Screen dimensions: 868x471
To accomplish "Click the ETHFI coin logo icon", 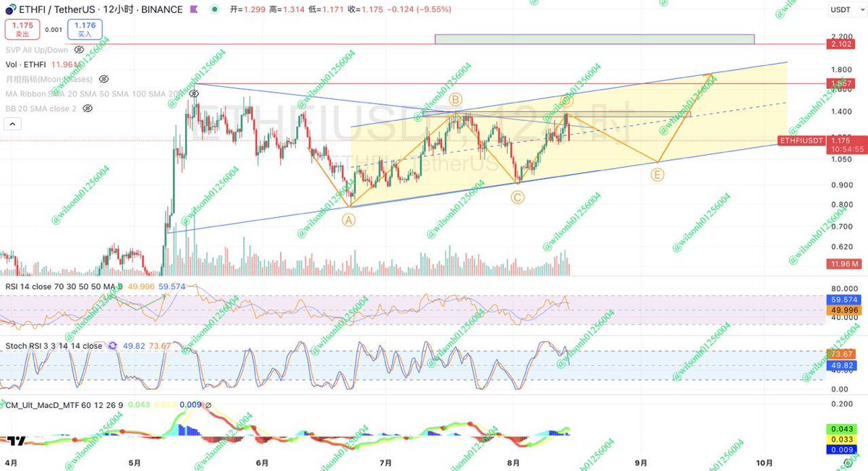I will pos(11,9).
